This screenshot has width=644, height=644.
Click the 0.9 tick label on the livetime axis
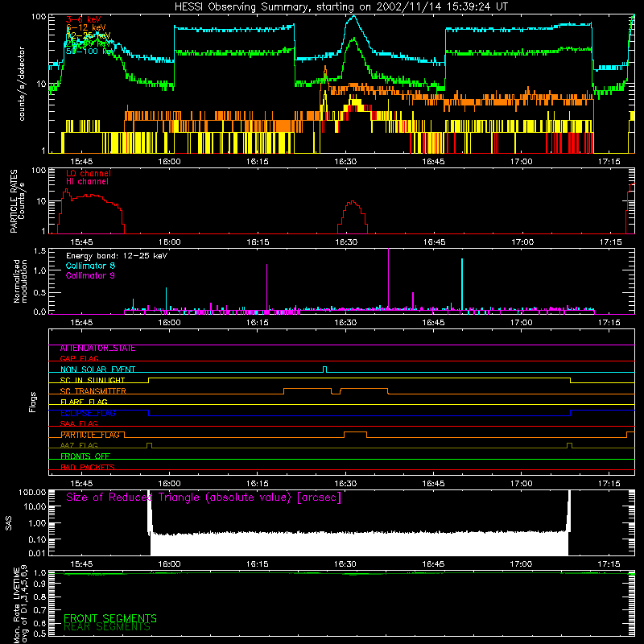point(40,584)
